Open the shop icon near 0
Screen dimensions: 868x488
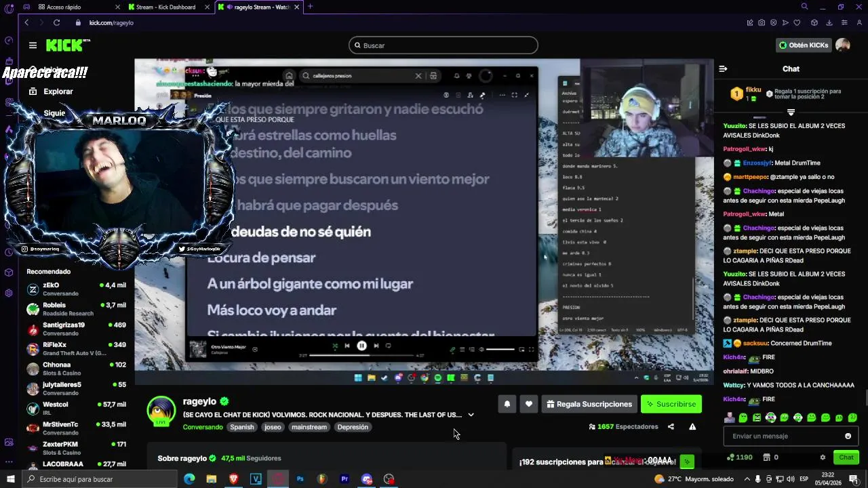pos(766,457)
